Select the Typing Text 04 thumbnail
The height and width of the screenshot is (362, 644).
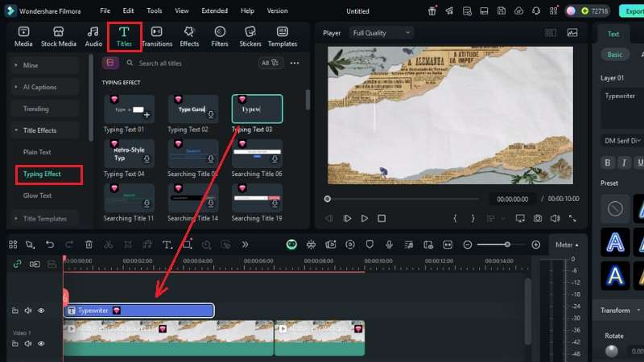tap(129, 154)
